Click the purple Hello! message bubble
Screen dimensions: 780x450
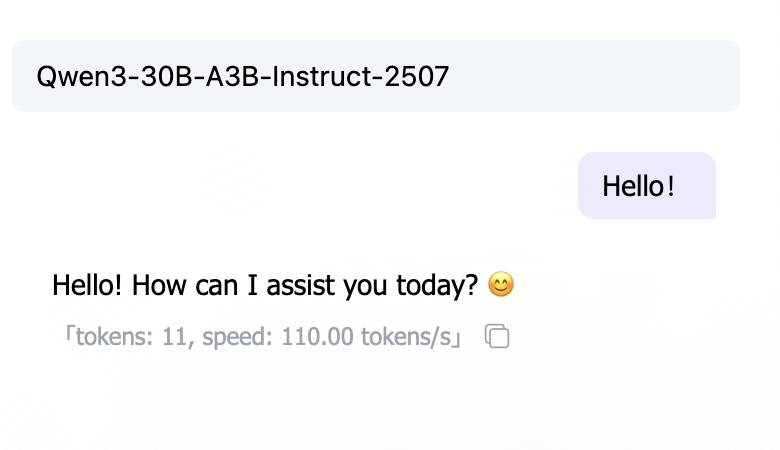tap(646, 185)
